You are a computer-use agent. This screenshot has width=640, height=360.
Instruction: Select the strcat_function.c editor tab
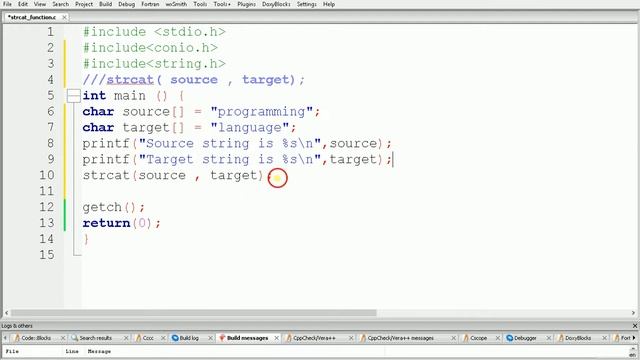(32, 17)
